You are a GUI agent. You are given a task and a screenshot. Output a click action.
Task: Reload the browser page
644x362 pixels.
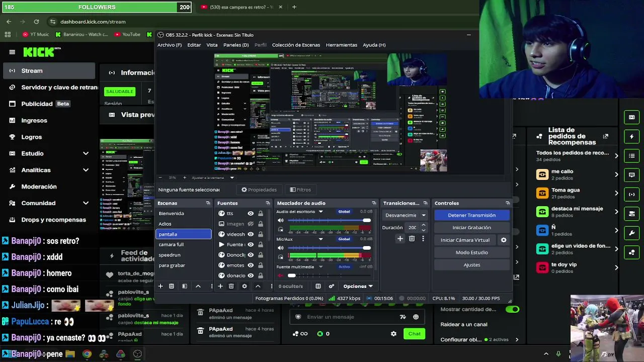coord(36,22)
